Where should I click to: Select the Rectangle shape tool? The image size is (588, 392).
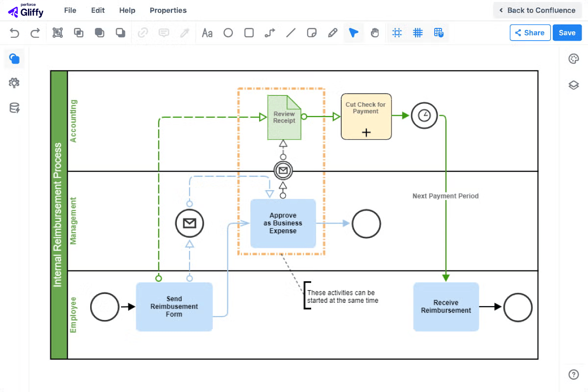249,33
